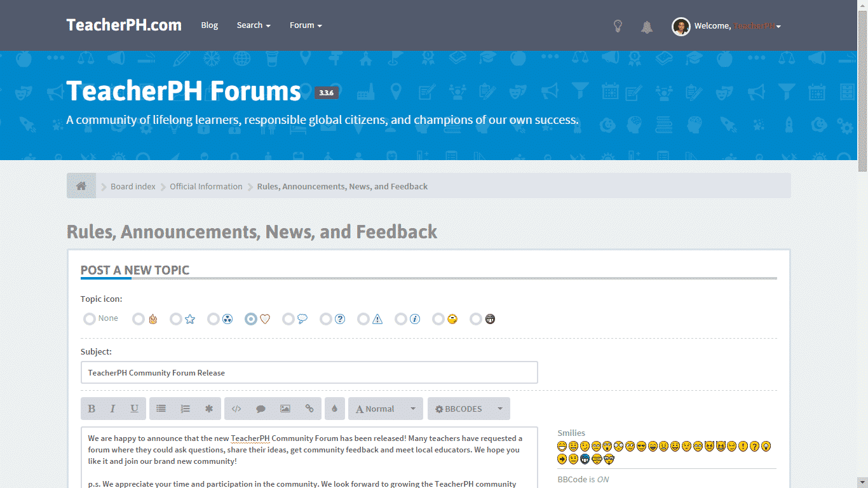This screenshot has width=868, height=488.
Task: Select the yellow smiley topic icon radio
Action: (438, 319)
